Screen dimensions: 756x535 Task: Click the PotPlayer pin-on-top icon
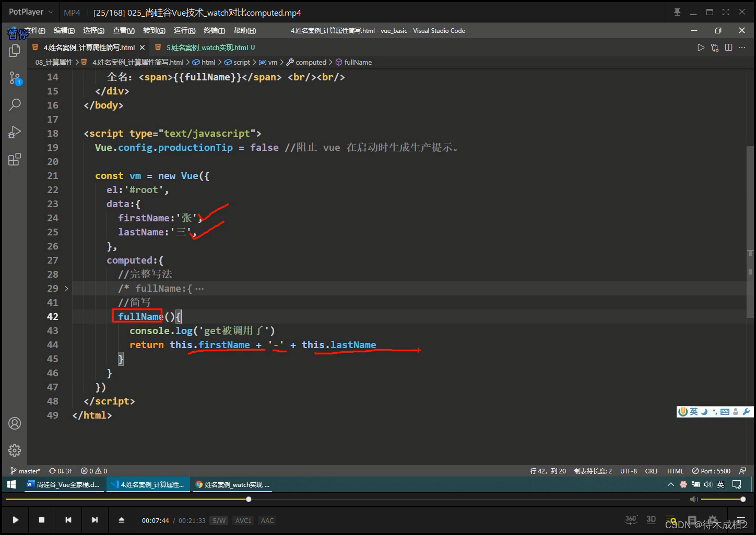(677, 12)
